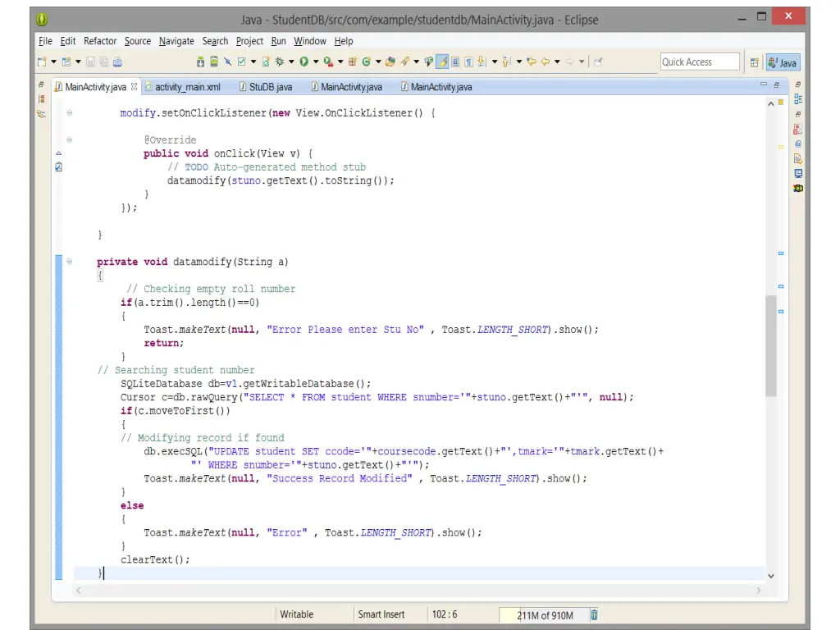Toggle Mark Occurrences highlighter button

click(442, 62)
